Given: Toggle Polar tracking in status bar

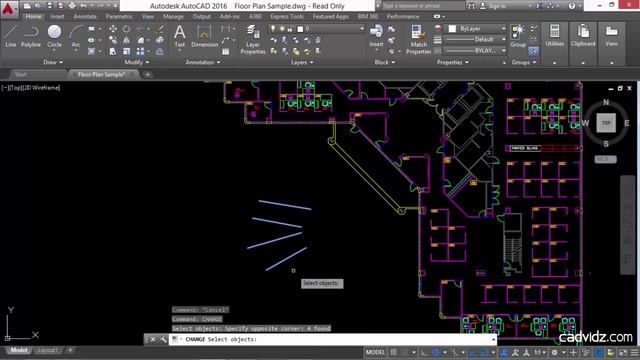Looking at the screenshot, I should tap(436, 352).
